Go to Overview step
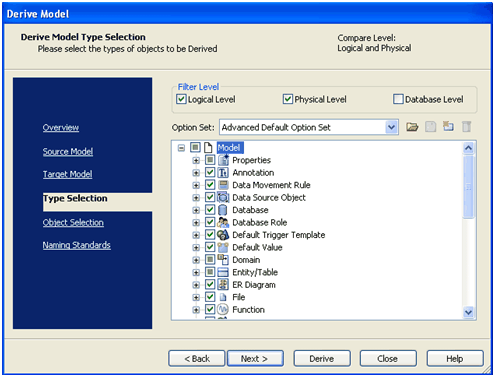The width and height of the screenshot is (495, 377). coord(61,128)
